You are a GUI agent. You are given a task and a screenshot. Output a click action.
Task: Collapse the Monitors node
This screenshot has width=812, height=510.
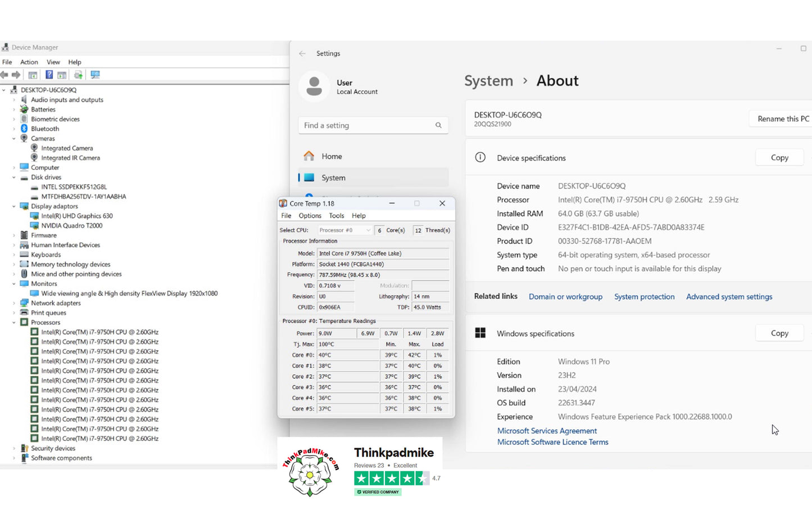coord(14,284)
